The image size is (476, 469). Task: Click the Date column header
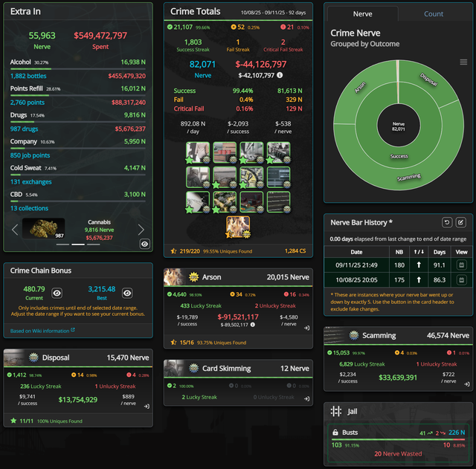pos(356,252)
